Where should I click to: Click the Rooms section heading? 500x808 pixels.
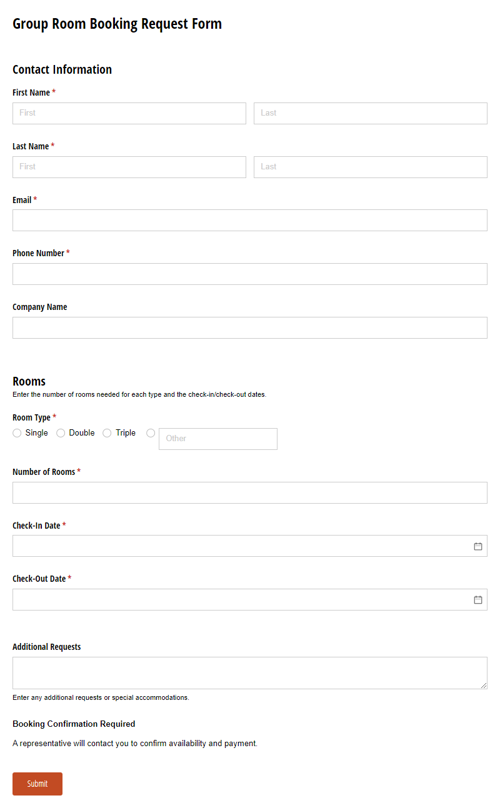click(x=29, y=381)
